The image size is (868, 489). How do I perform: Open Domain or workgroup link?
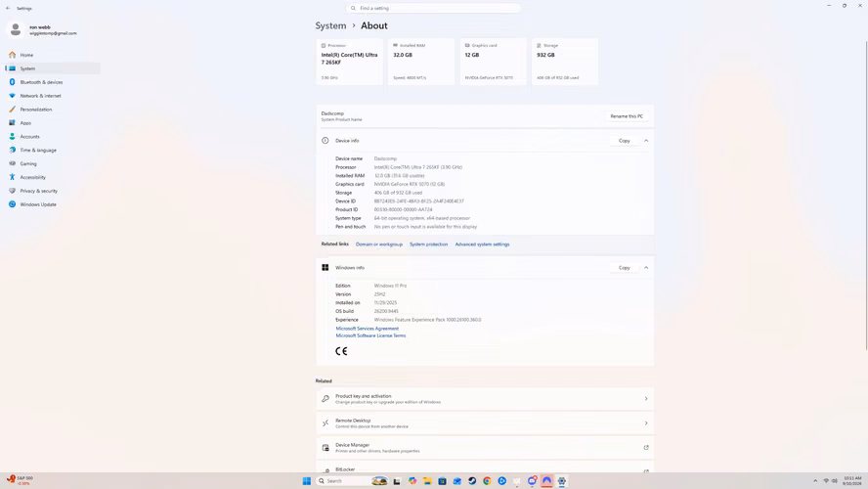point(379,244)
